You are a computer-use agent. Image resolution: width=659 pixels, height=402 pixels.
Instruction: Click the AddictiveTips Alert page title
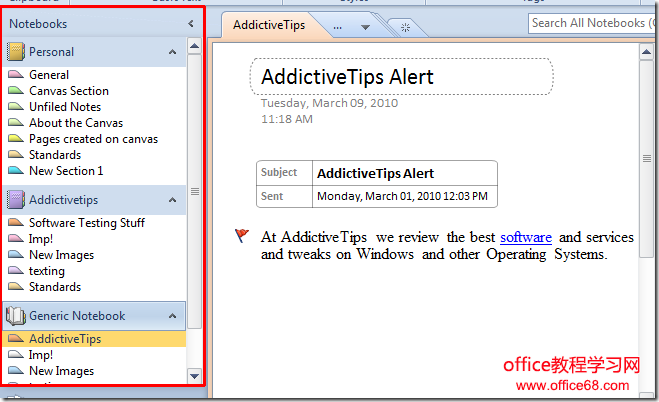(347, 77)
